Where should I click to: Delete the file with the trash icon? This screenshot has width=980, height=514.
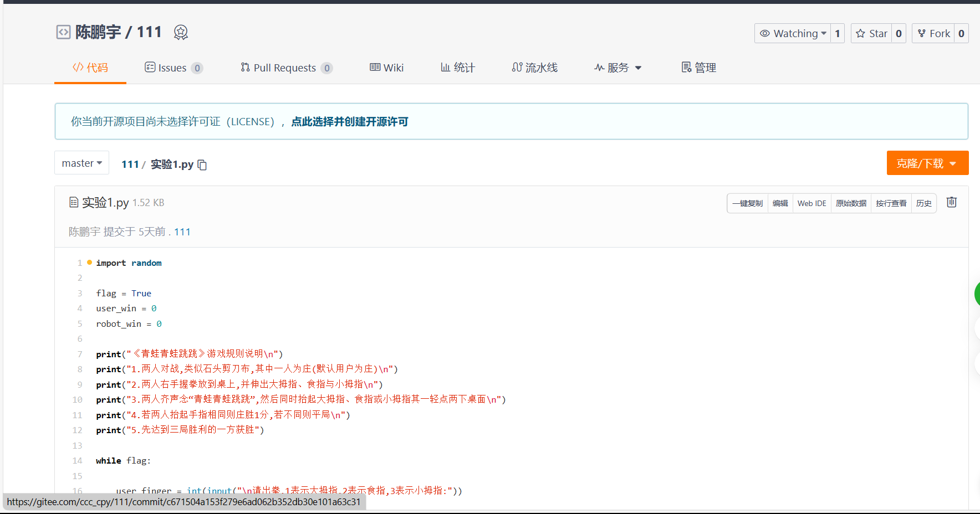[x=952, y=202]
